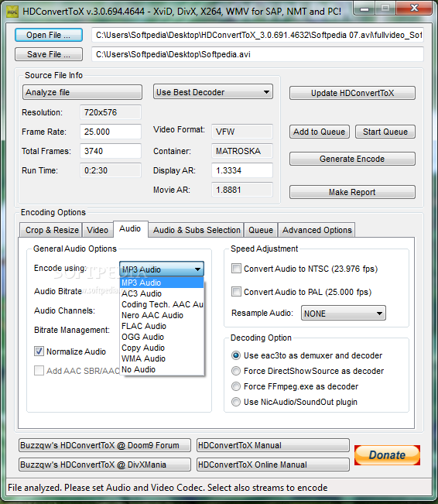
Task: Choose Copy Audio option
Action: (x=162, y=348)
